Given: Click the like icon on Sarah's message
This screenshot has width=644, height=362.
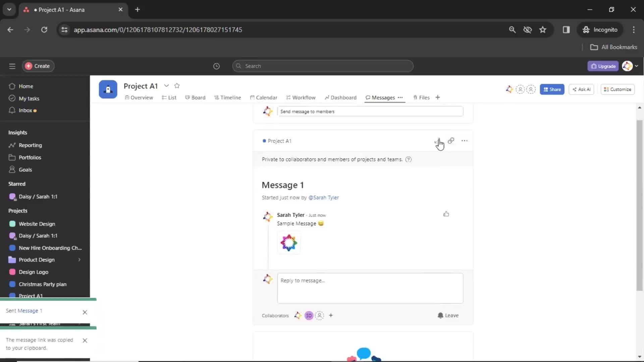Looking at the screenshot, I should click(446, 214).
